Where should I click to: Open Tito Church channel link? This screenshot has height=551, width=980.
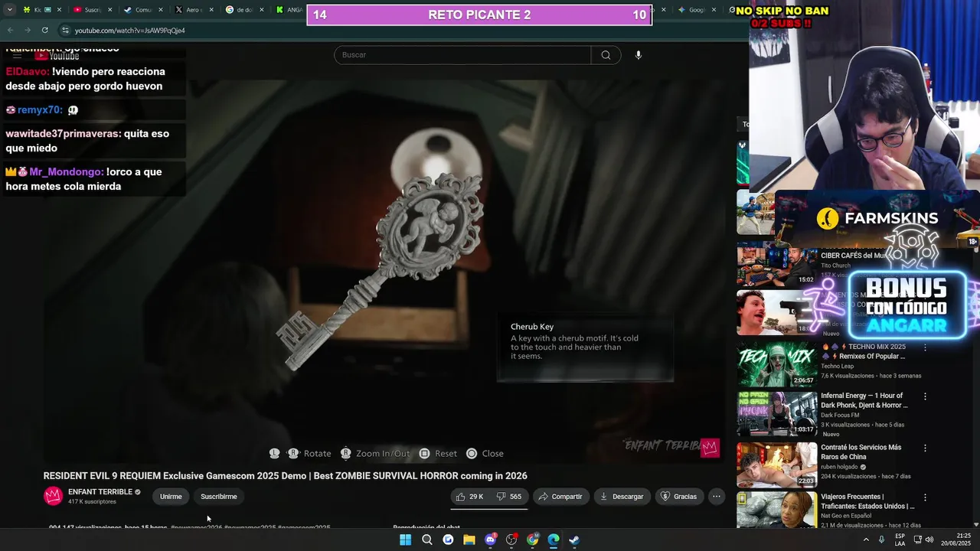[835, 266]
